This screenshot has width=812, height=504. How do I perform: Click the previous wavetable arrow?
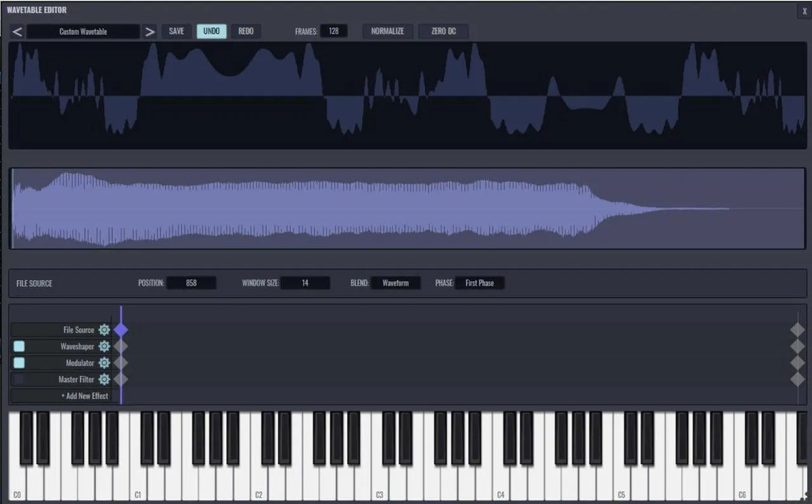16,30
